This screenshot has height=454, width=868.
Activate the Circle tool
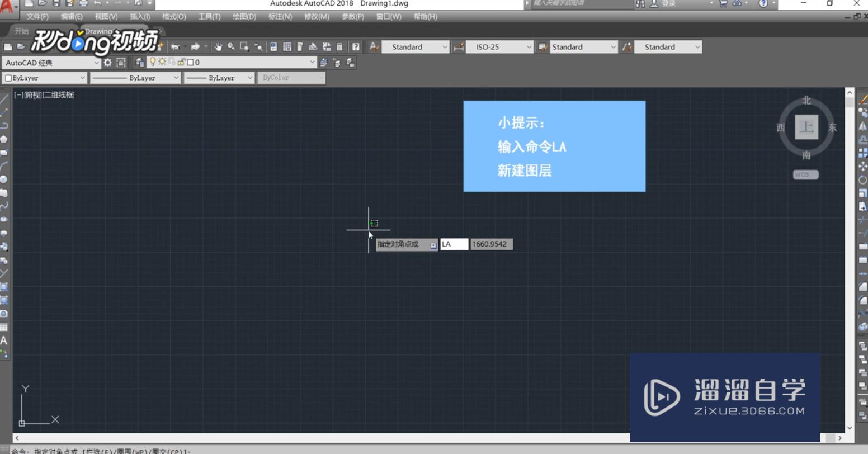(x=4, y=178)
